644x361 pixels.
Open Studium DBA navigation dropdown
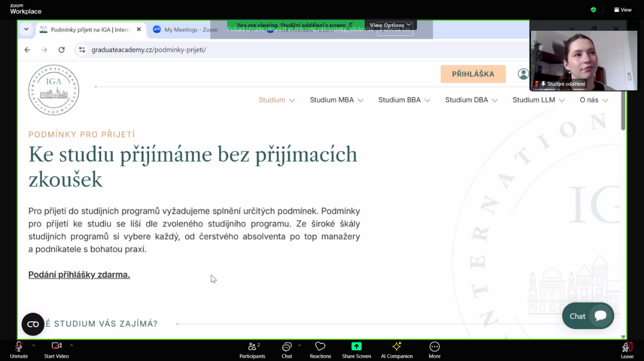[x=471, y=100]
